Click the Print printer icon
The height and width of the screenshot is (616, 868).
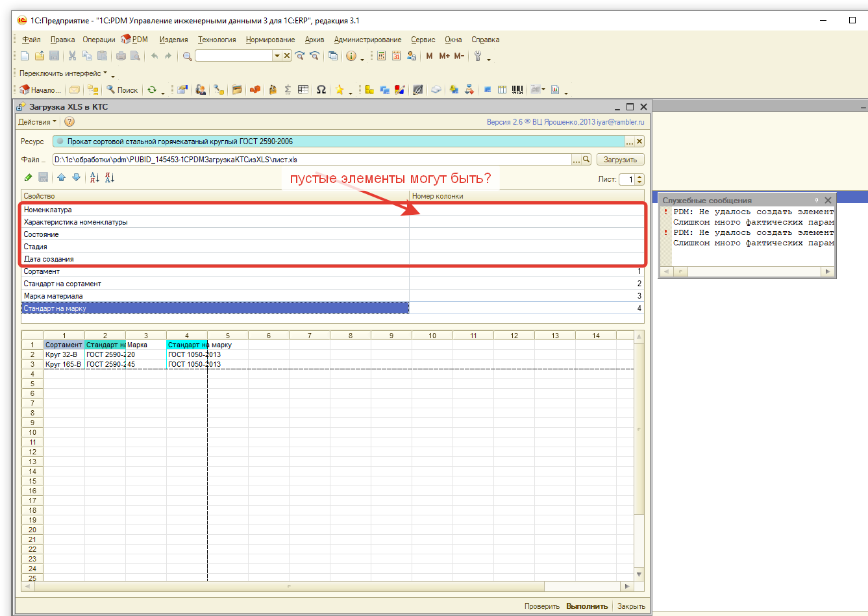121,56
